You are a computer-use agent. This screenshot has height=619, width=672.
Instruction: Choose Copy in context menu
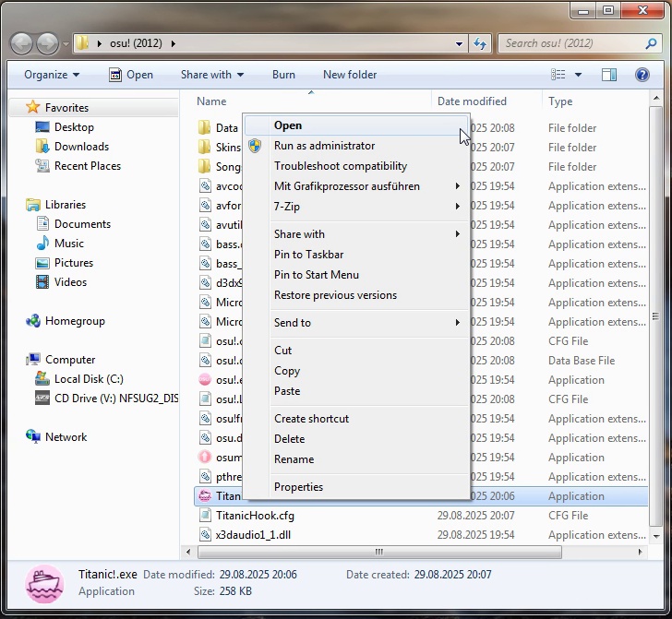356,371
